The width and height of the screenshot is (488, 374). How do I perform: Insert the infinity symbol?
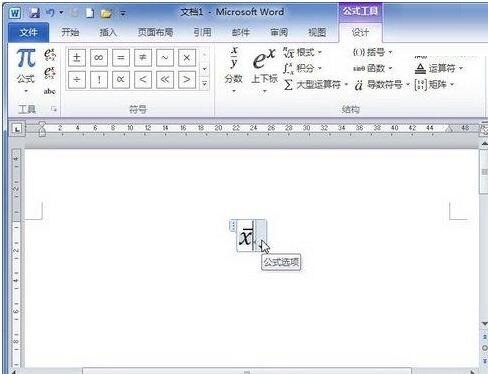tap(99, 58)
